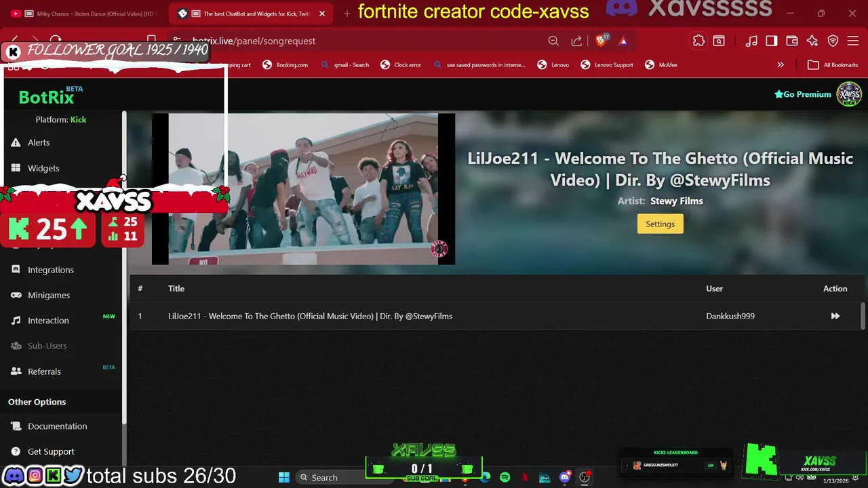Open Leo AI sparkle icon
Image resolution: width=868 pixels, height=488 pixels.
tap(812, 41)
